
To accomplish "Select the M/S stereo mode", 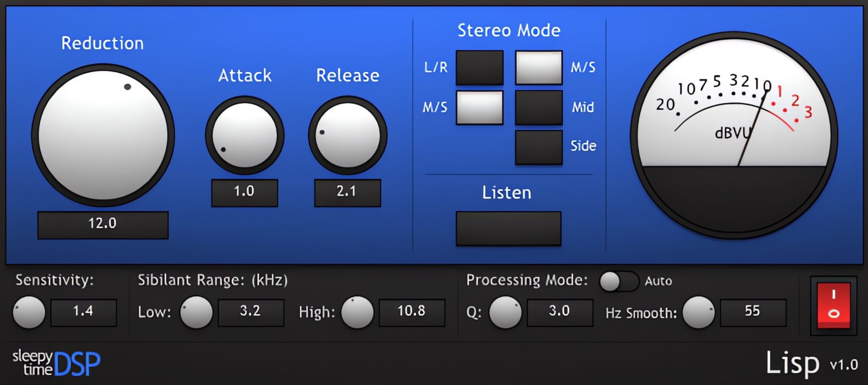I will click(x=538, y=68).
